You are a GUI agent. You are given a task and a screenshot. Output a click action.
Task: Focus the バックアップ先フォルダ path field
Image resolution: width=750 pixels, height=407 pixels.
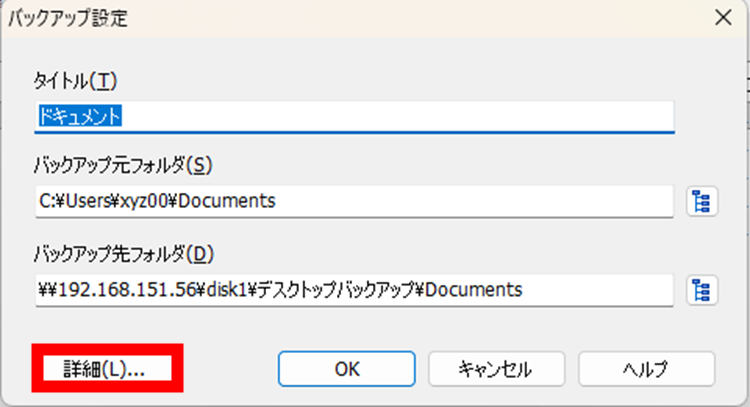click(354, 290)
